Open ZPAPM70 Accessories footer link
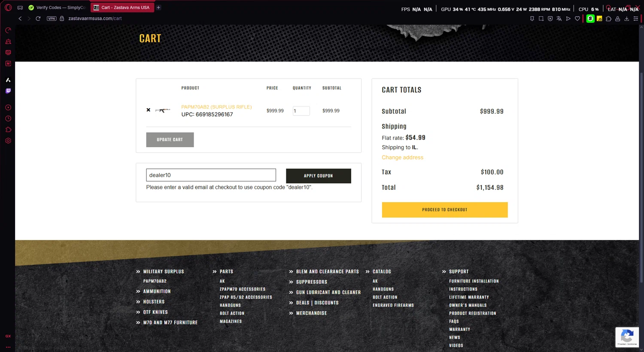Viewport: 644px width, 352px height. tap(243, 289)
